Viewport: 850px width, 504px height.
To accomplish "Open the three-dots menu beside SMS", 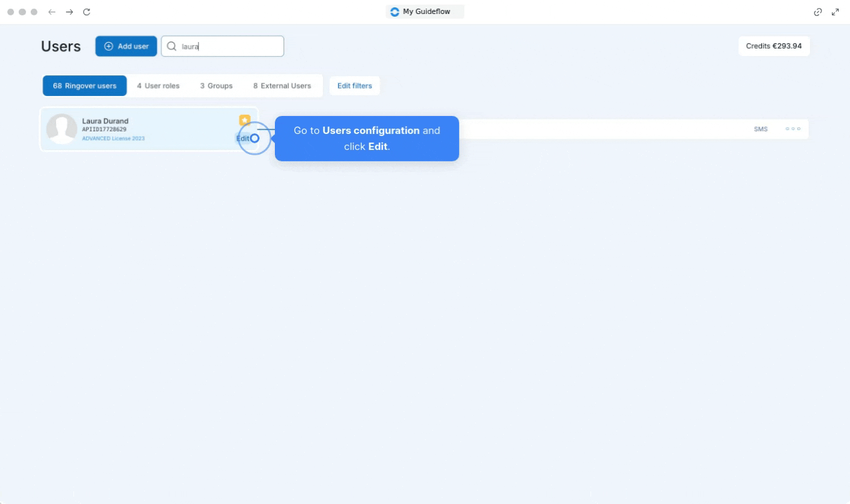I will 793,129.
